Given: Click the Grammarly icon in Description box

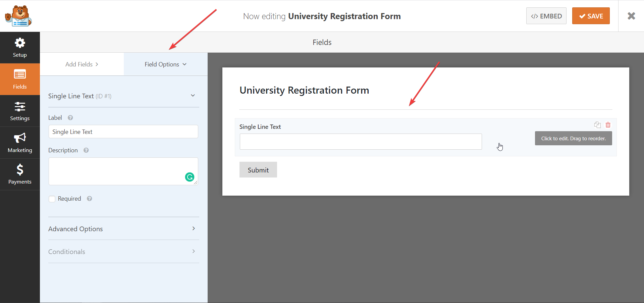Looking at the screenshot, I should pyautogui.click(x=190, y=177).
